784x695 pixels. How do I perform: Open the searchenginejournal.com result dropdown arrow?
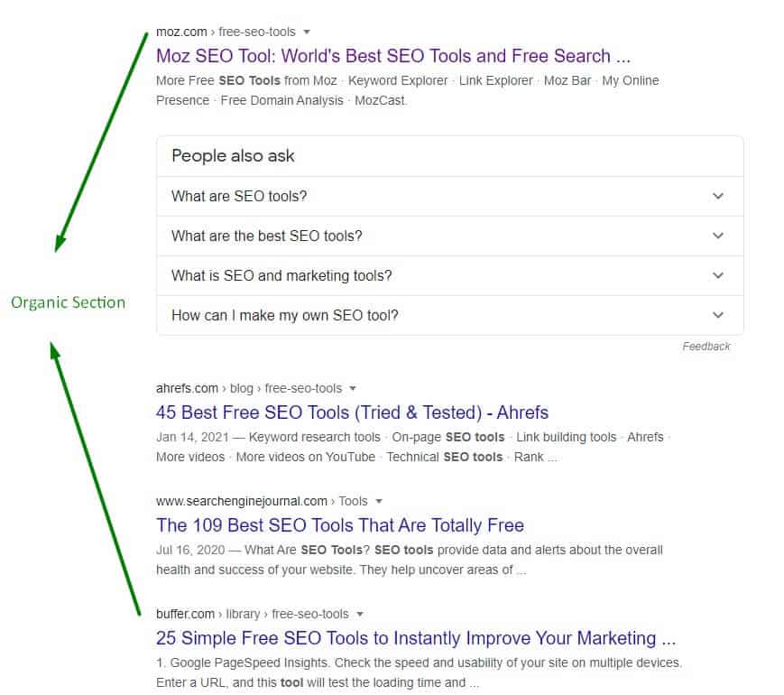(379, 501)
